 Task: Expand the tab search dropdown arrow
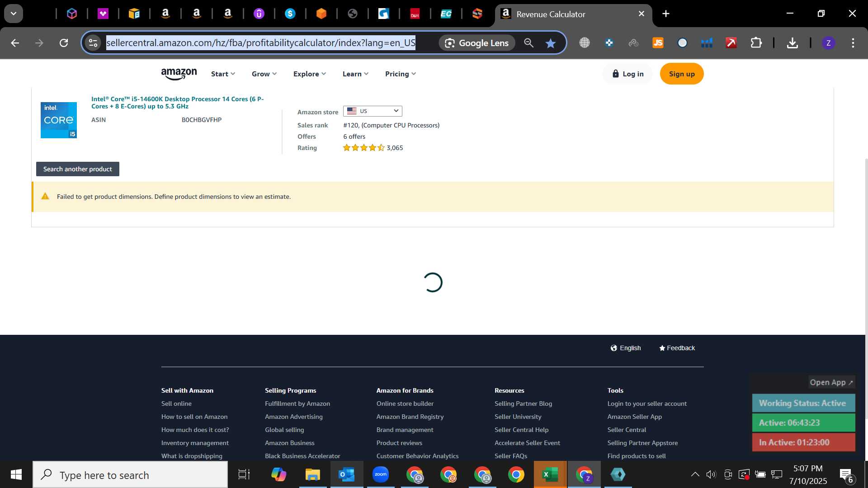pyautogui.click(x=14, y=14)
